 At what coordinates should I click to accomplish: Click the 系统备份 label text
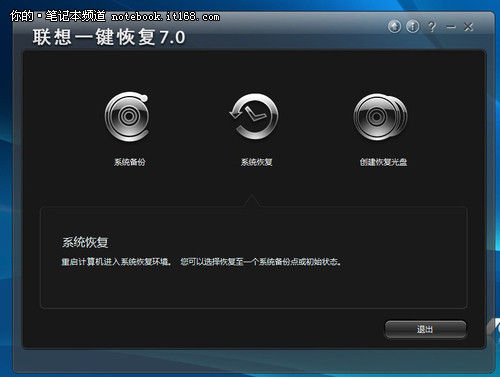pos(130,162)
